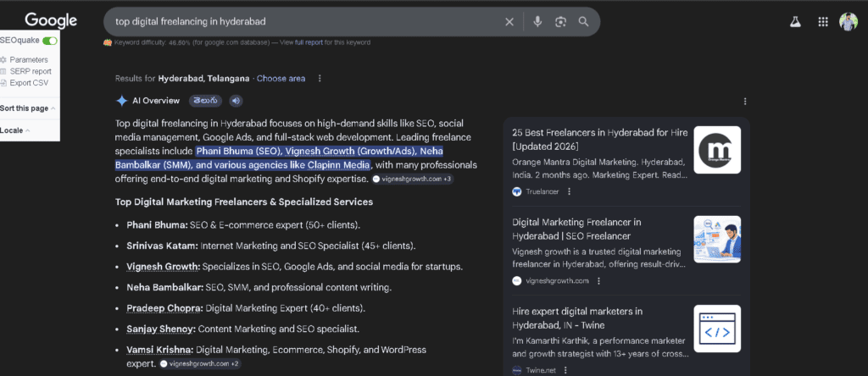Open AI Overview three-dot menu
The width and height of the screenshot is (868, 376).
click(745, 101)
